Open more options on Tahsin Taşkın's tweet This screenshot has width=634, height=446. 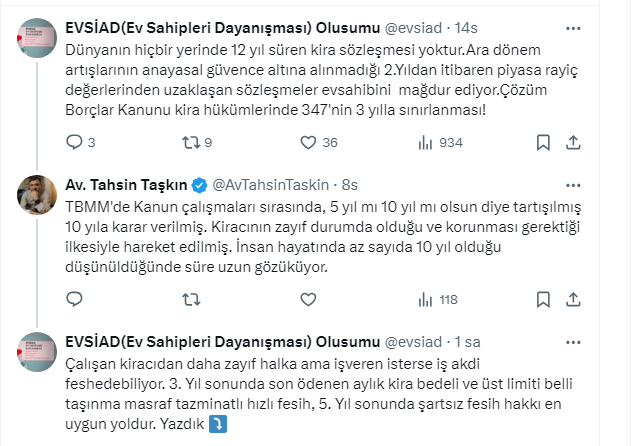pos(599,185)
